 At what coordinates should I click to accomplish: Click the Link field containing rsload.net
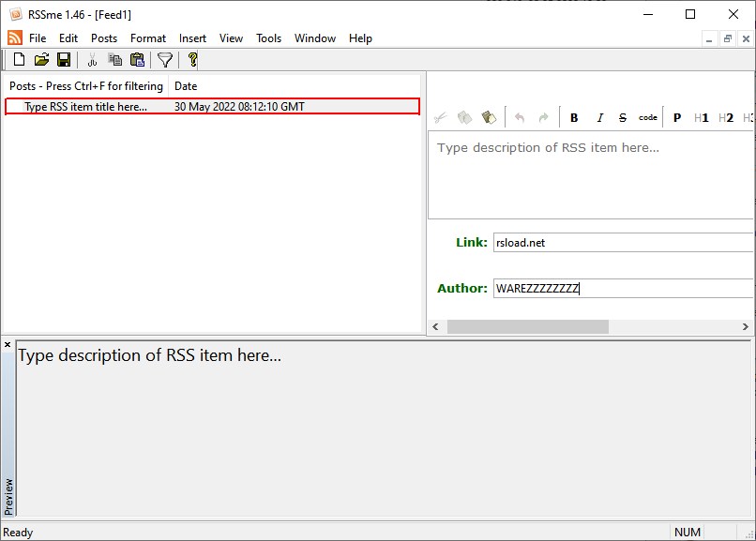(x=623, y=242)
